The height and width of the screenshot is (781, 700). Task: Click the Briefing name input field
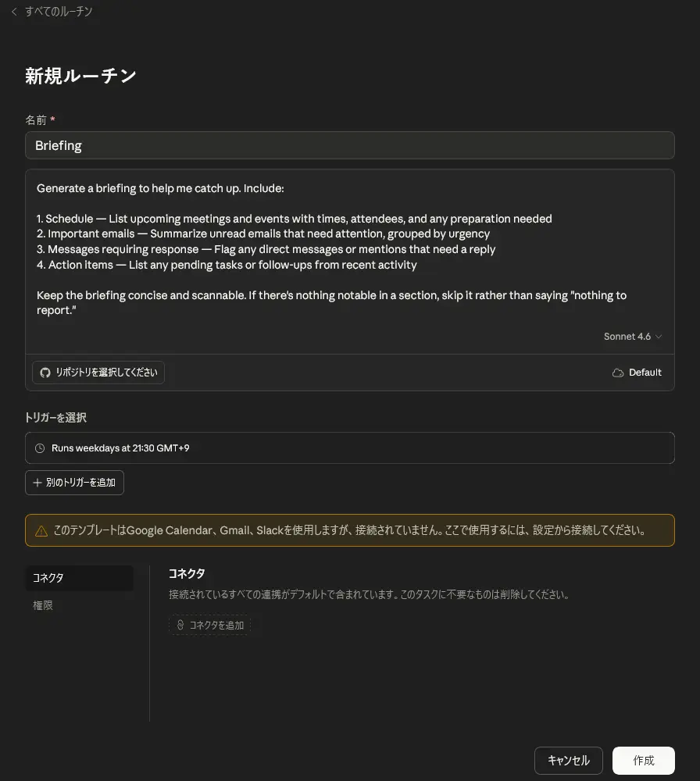(x=350, y=145)
